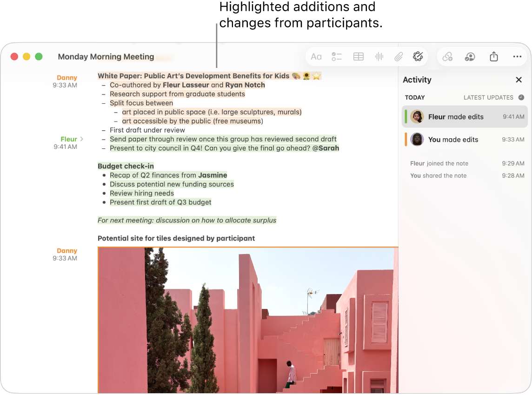532x395 pixels.
Task: Click the pink building photo
Action: pos(248,320)
